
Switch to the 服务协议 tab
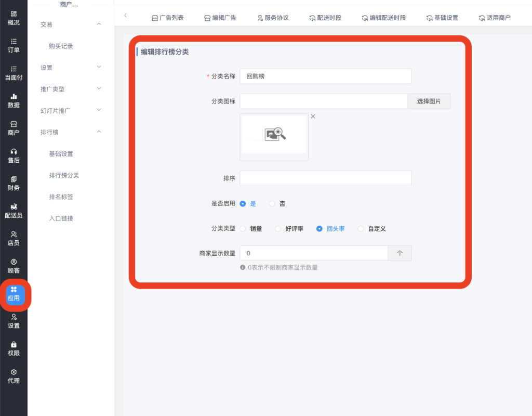[x=273, y=18]
